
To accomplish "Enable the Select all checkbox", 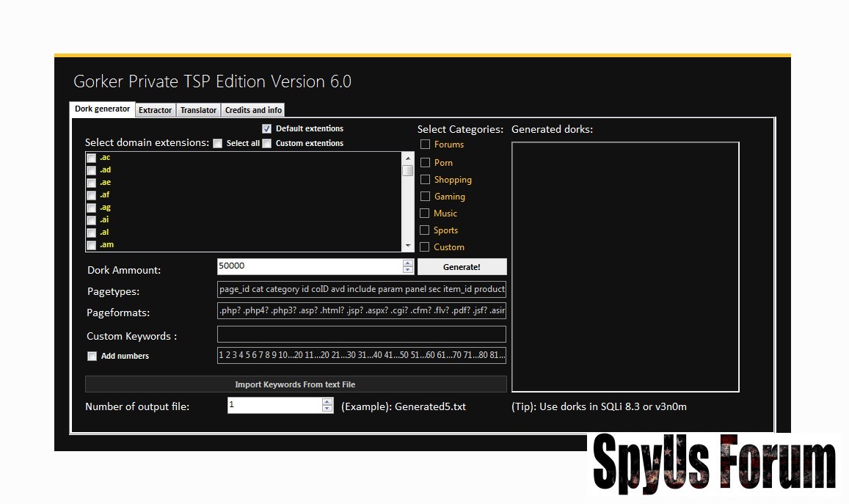I will click(x=218, y=144).
